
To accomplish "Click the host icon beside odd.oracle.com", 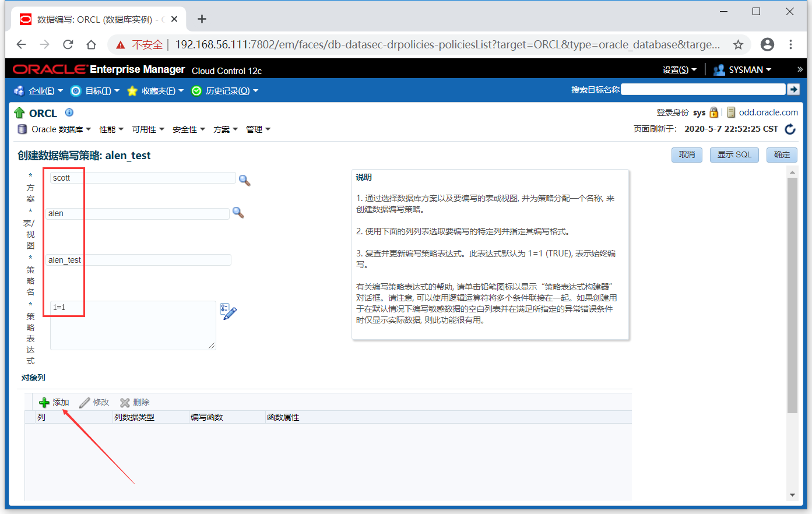I will click(x=731, y=112).
